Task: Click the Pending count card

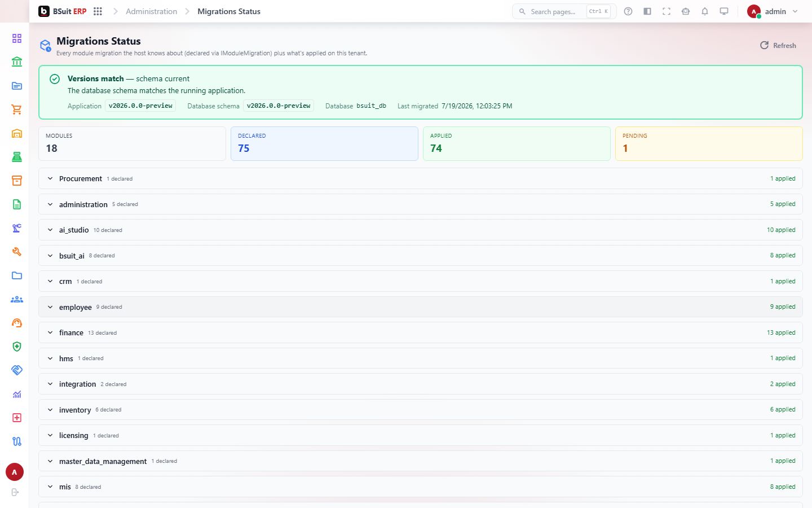Action: 709,143
